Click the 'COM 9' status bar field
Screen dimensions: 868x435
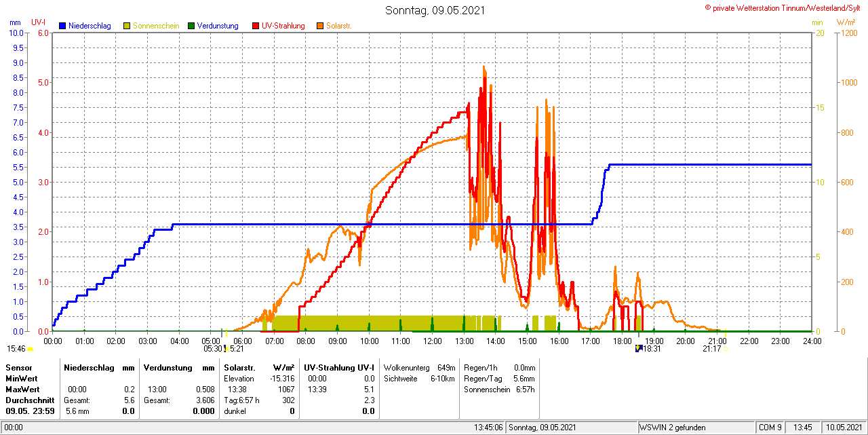770,428
